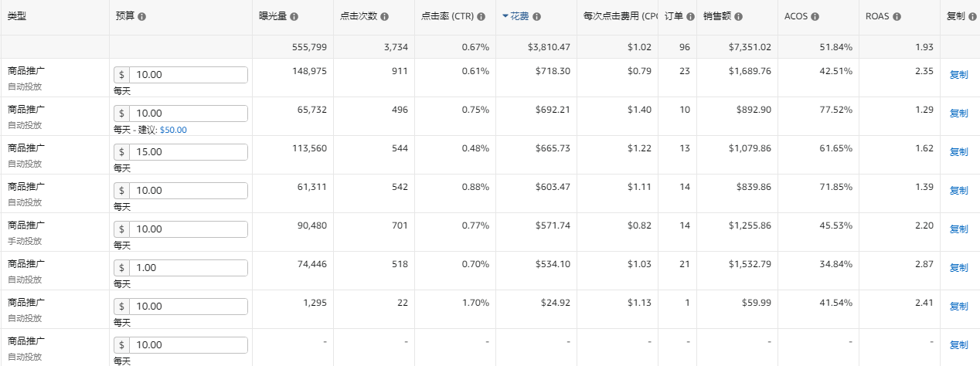Click 复制 link in row with spend $571.74
The image size is (980, 366).
958,229
